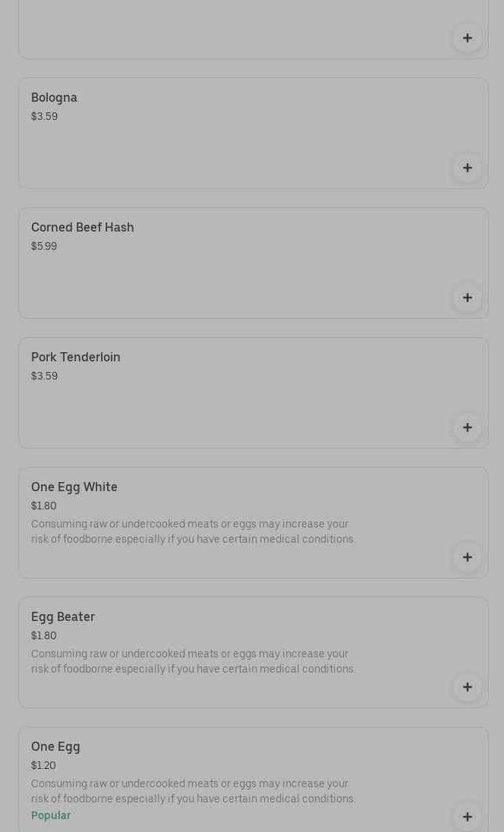The image size is (504, 832).
Task: Open Pork Tenderloin item details
Action: 76,358
